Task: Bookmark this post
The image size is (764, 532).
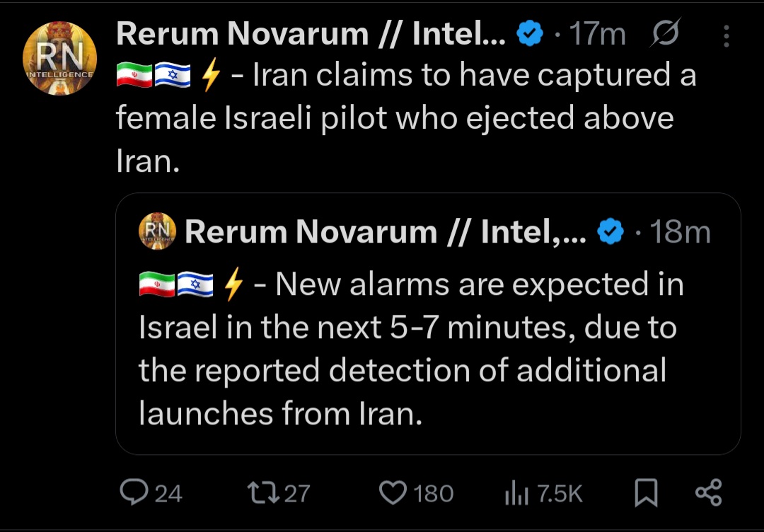Action: pos(646,492)
